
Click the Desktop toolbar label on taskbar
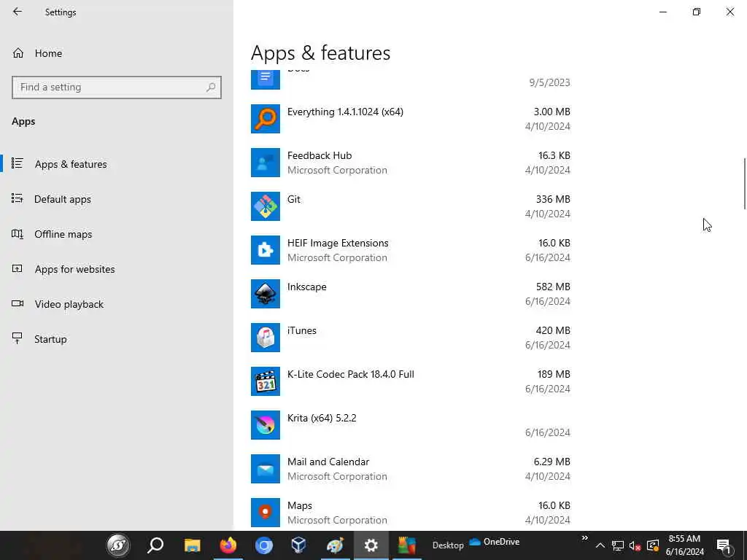click(448, 545)
